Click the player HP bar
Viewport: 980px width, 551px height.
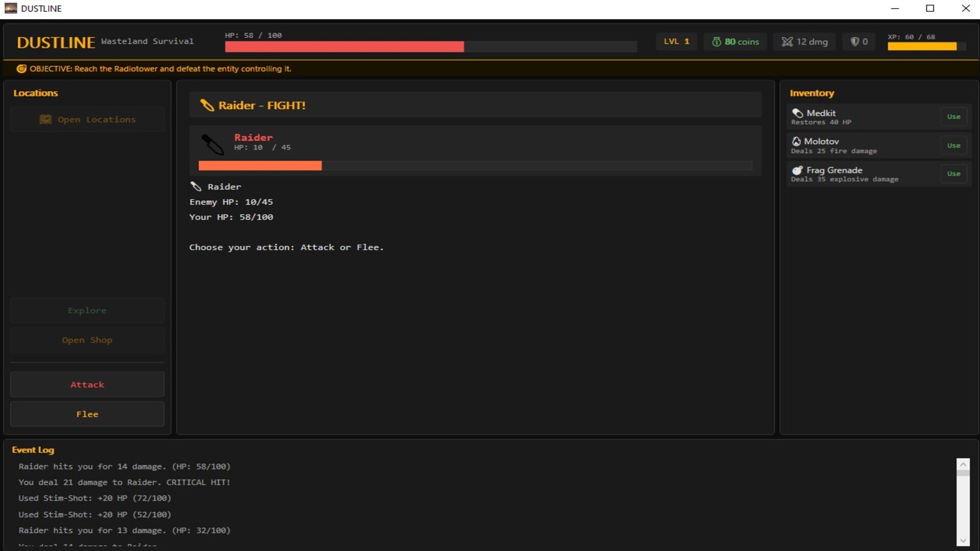[x=430, y=47]
